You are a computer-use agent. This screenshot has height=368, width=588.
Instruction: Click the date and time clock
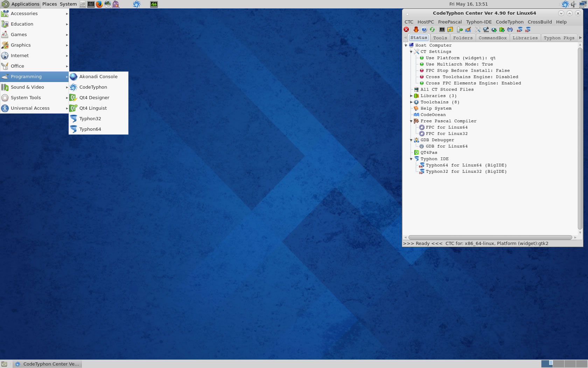(468, 4)
